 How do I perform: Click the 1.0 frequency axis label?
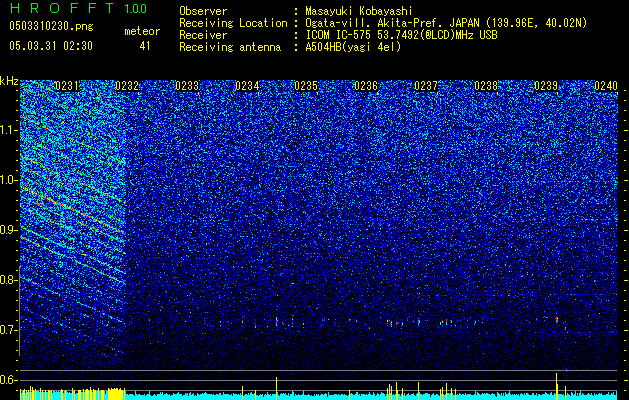coord(9,180)
